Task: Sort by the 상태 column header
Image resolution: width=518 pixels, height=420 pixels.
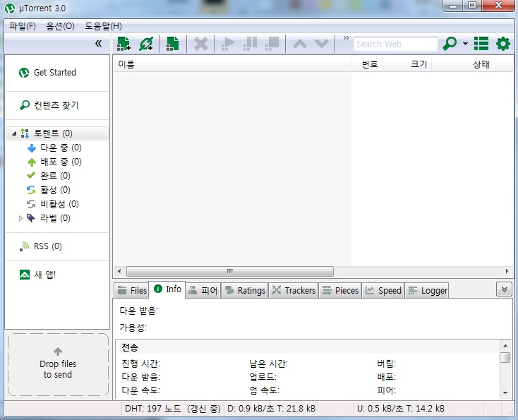Action: (x=472, y=64)
